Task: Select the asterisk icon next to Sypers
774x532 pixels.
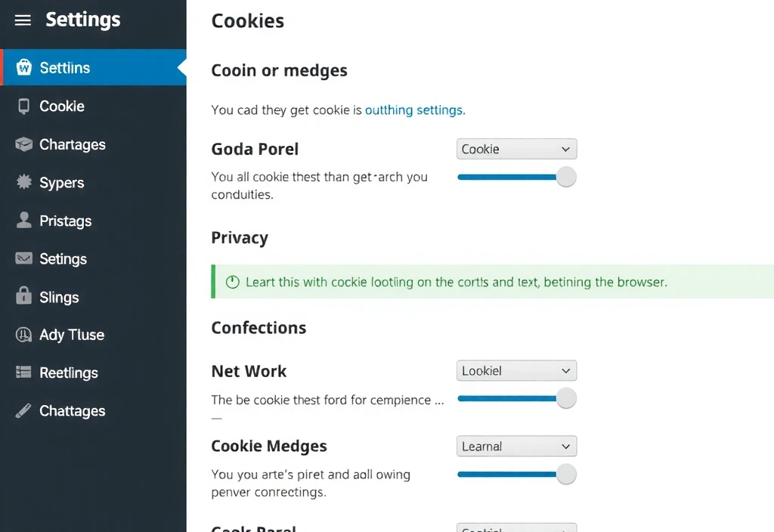Action: click(22, 182)
